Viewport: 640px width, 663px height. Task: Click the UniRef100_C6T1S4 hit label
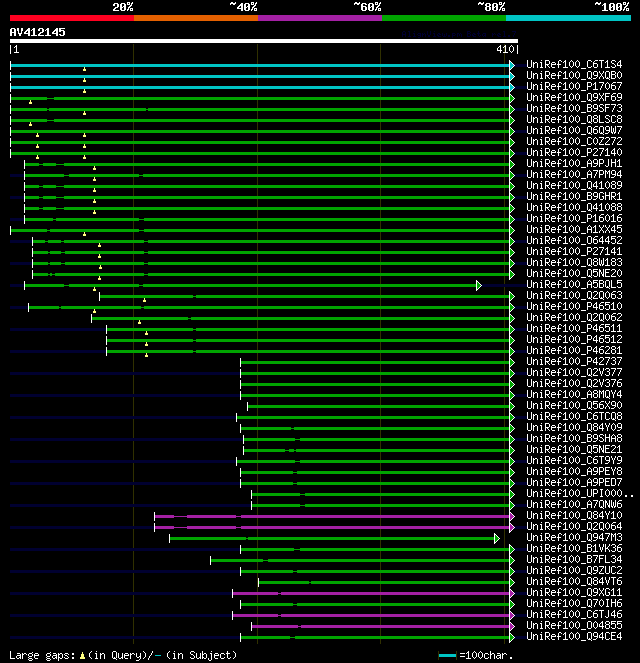[x=574, y=64]
